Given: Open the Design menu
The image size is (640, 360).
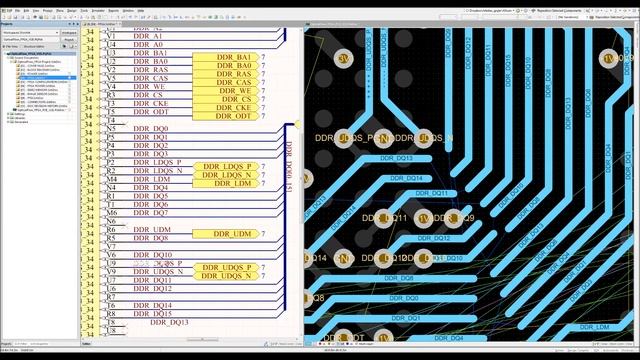Looking at the screenshot, I should pos(72,11).
